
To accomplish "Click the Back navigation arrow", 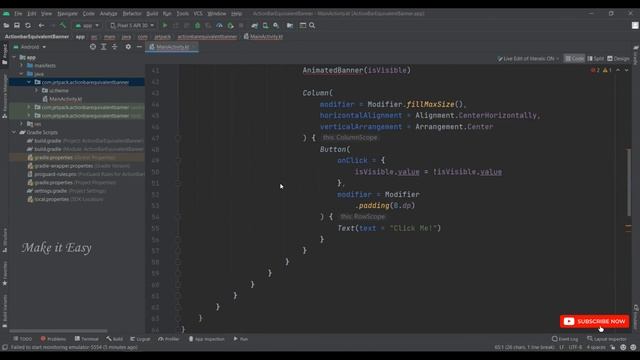I will (x=41, y=25).
